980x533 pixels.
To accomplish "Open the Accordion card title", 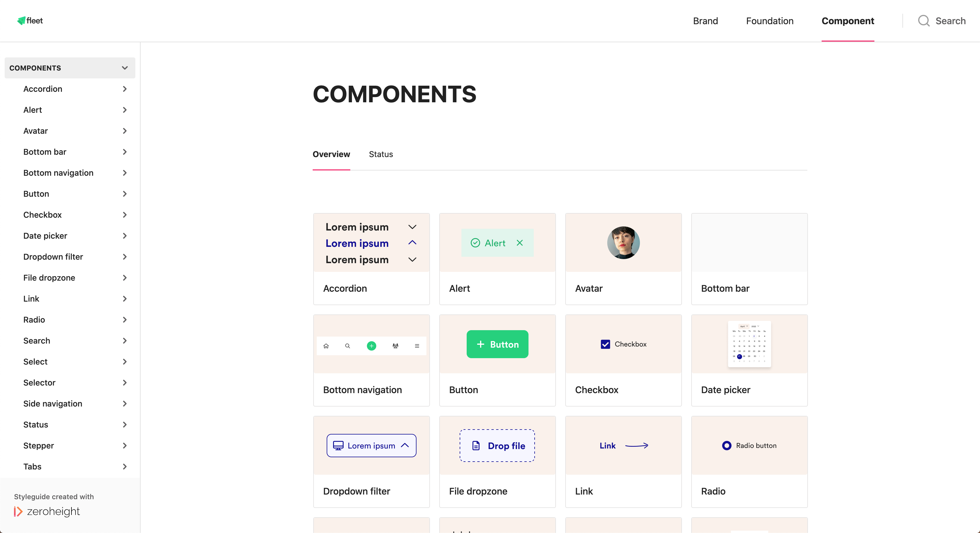I will tap(345, 289).
